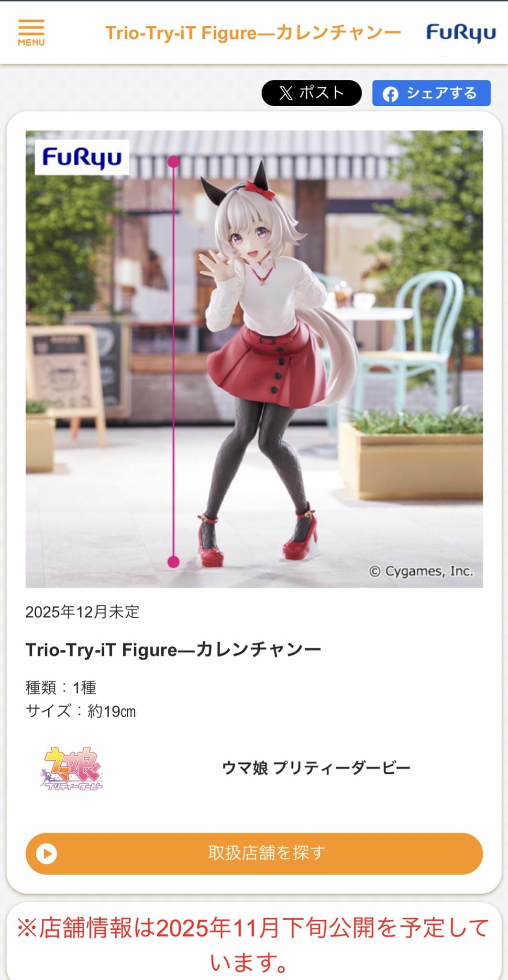Click the Uma Musume series logo
Screen dimensions: 508x980
(x=72, y=768)
